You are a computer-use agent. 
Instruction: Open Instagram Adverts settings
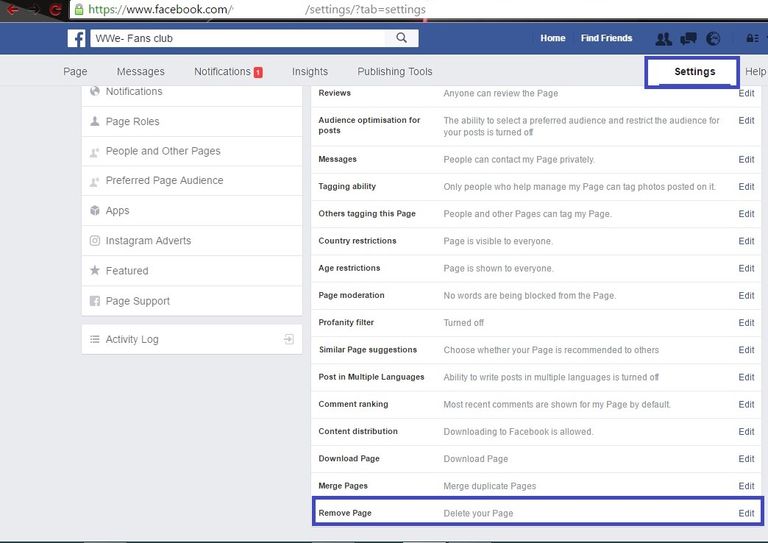(x=148, y=241)
